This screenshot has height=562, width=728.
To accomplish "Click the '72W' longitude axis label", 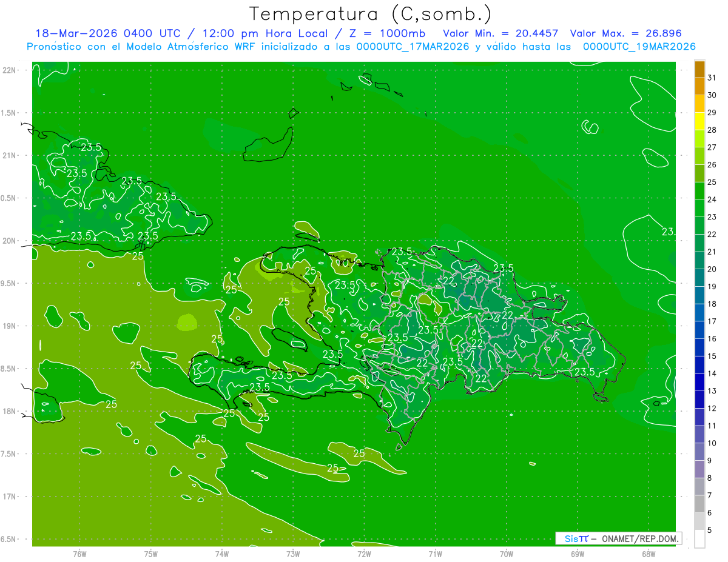I will pos(364,554).
